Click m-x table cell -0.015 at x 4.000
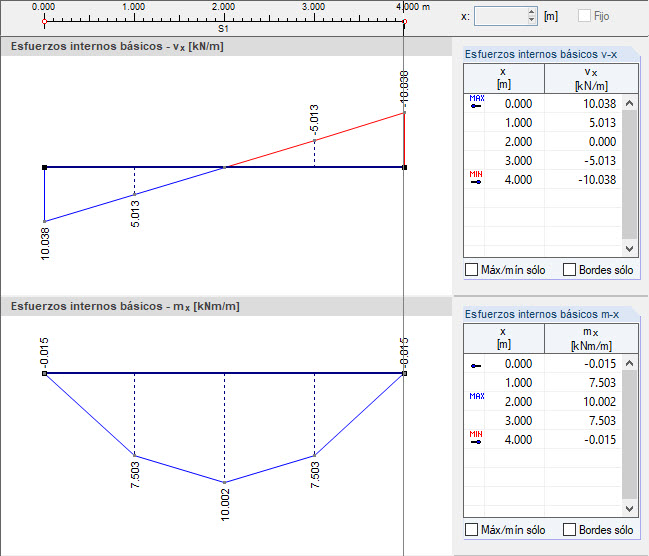The width and height of the screenshot is (649, 556). coord(583,440)
